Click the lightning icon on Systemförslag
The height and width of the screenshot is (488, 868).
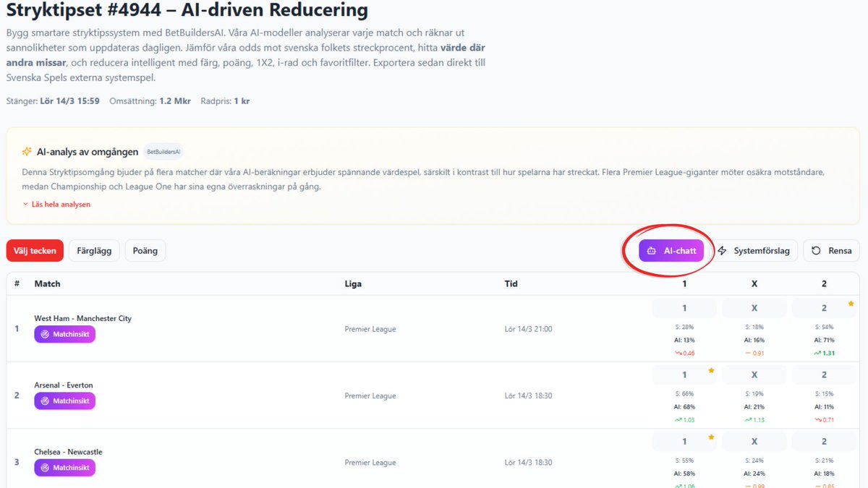722,251
